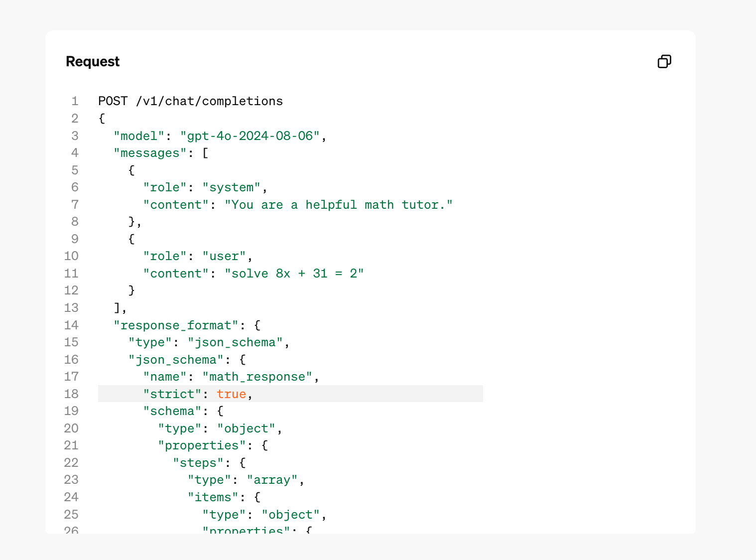Click the "math_response" name value

point(257,377)
